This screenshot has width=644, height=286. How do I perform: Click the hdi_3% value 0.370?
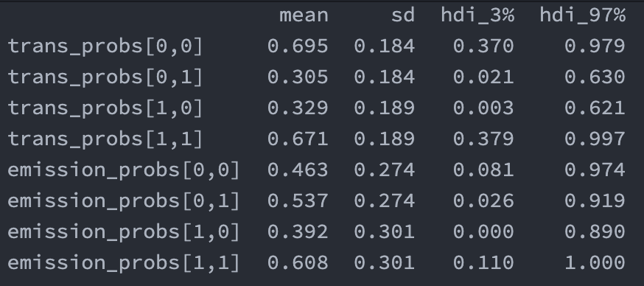click(483, 46)
